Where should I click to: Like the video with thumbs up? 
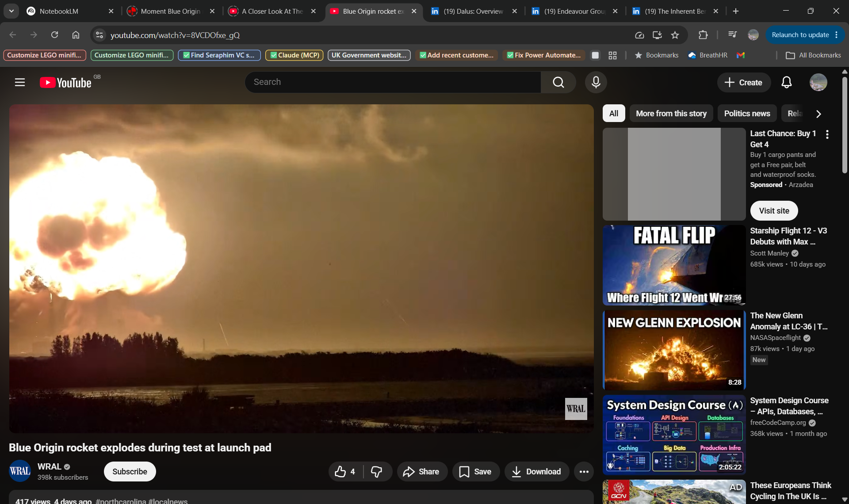(x=345, y=472)
